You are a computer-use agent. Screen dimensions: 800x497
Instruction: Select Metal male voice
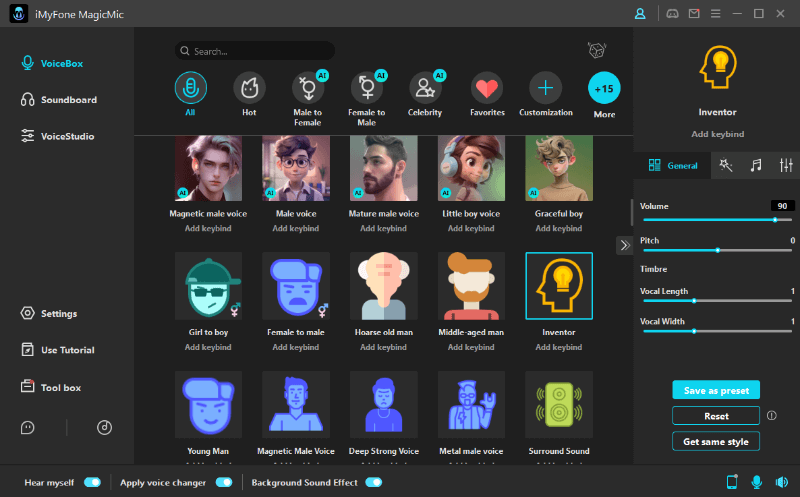(471, 405)
